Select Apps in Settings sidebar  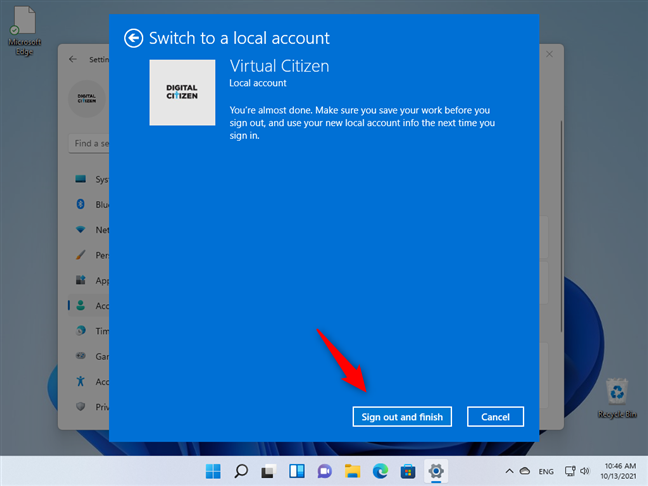tap(88, 280)
